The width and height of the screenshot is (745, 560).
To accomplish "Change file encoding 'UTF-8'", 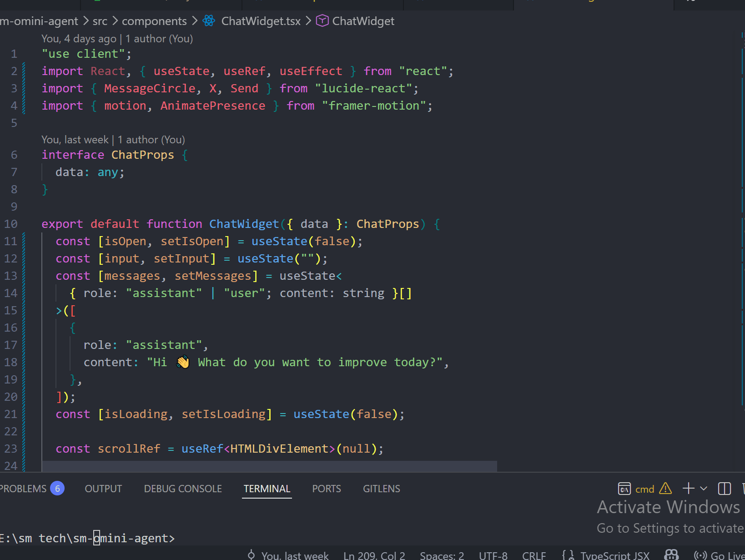I will coord(493,555).
